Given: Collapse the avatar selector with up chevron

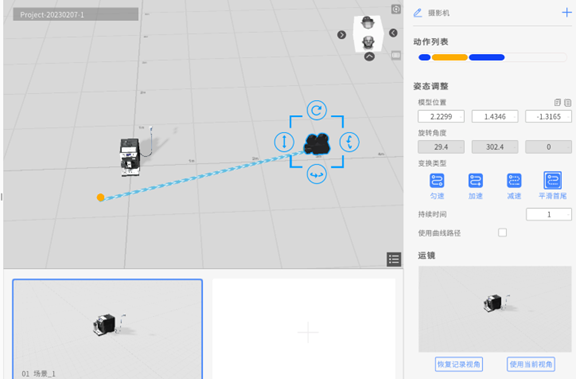Looking at the screenshot, I should [x=370, y=57].
